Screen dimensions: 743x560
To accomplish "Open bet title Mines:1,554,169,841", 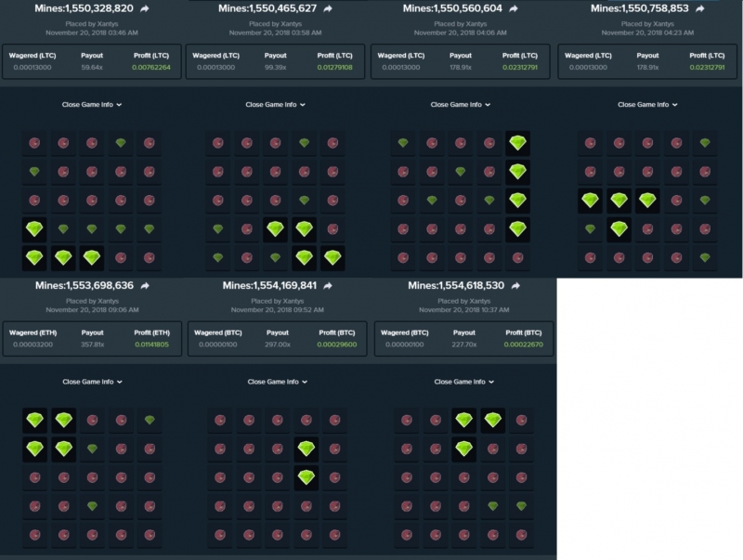I will [x=269, y=286].
